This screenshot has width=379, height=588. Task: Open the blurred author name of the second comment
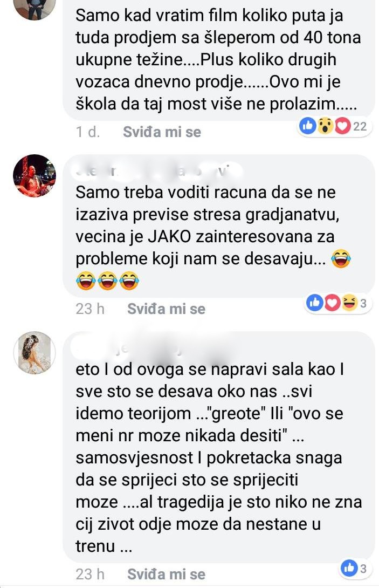[157, 170]
